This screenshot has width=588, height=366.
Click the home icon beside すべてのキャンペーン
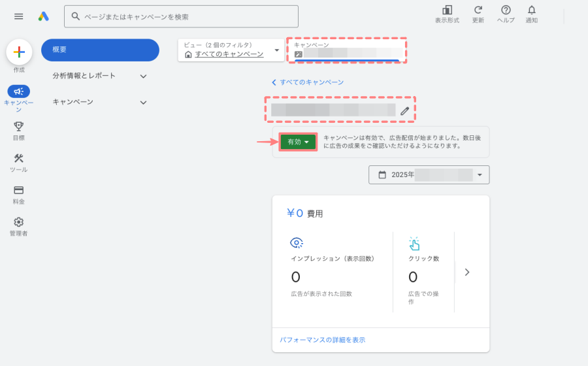(188, 55)
